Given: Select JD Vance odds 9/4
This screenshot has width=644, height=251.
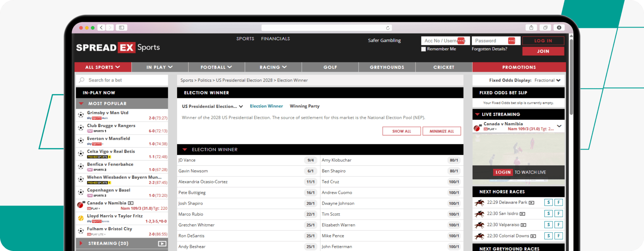Looking at the screenshot, I should tap(311, 160).
